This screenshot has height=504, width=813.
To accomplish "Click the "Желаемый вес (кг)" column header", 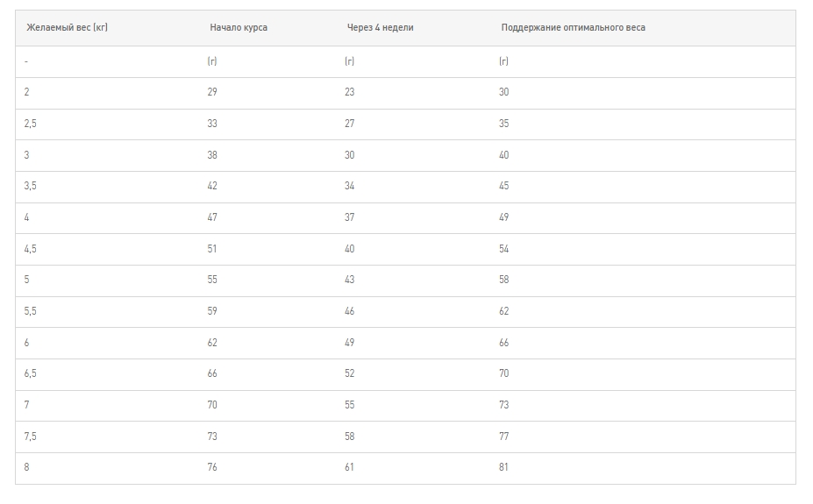I will [x=67, y=27].
